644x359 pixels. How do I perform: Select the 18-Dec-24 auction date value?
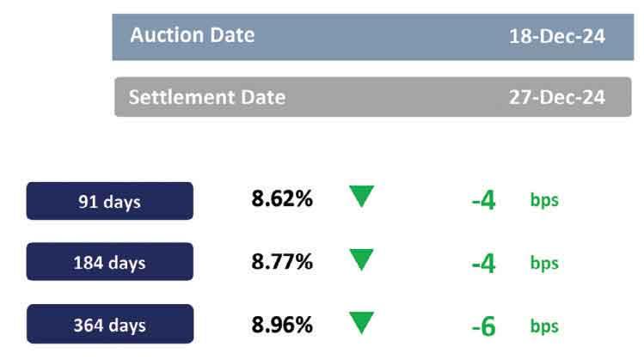click(x=556, y=37)
